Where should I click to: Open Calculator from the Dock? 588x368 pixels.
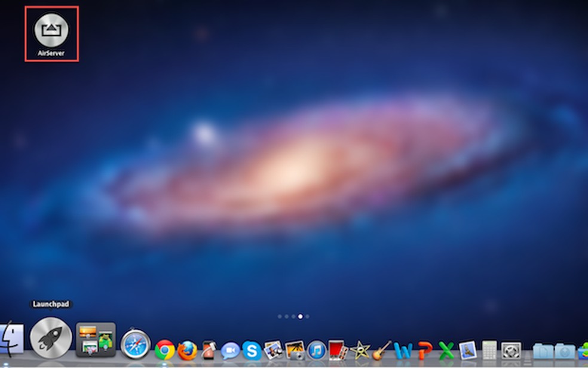(x=489, y=351)
